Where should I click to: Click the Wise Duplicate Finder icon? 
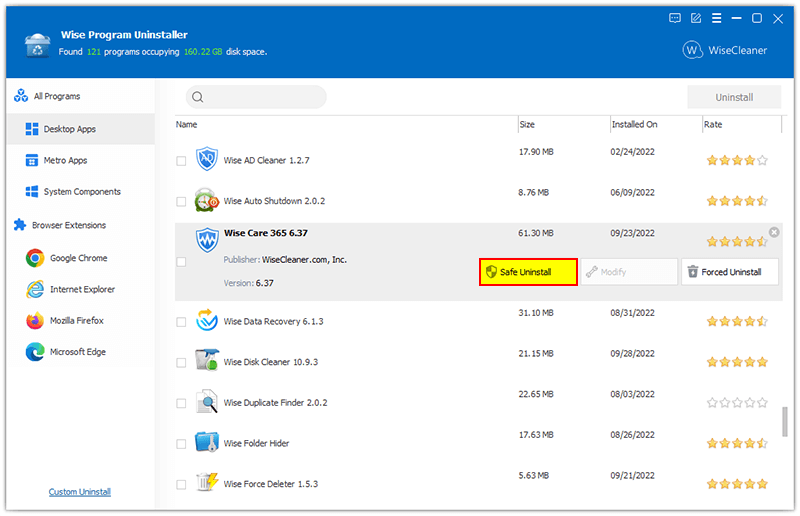tap(207, 401)
